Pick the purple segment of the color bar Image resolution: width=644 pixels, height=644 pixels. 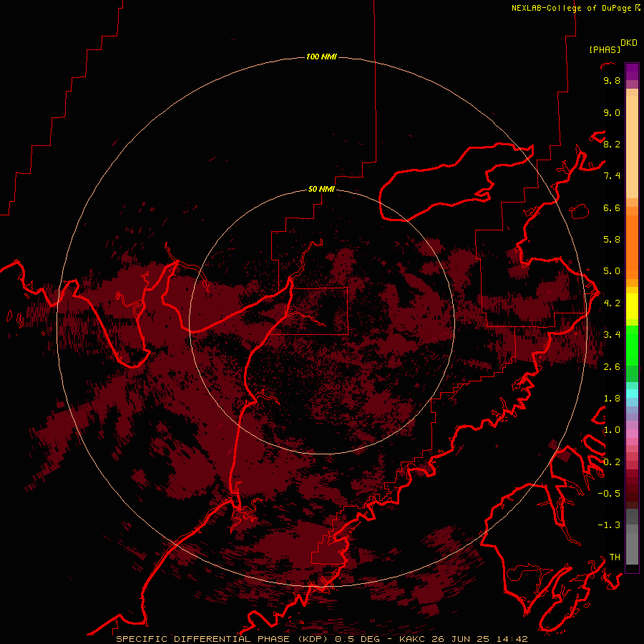point(632,72)
